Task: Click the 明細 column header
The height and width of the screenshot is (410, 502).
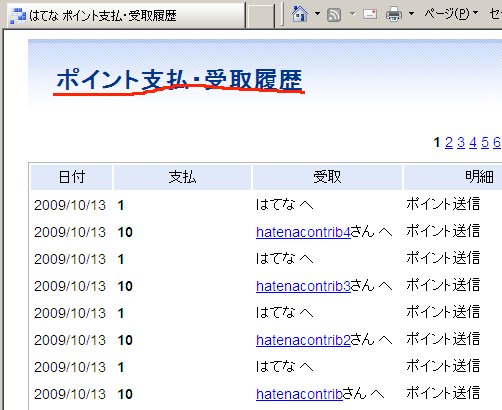Action: 479,177
